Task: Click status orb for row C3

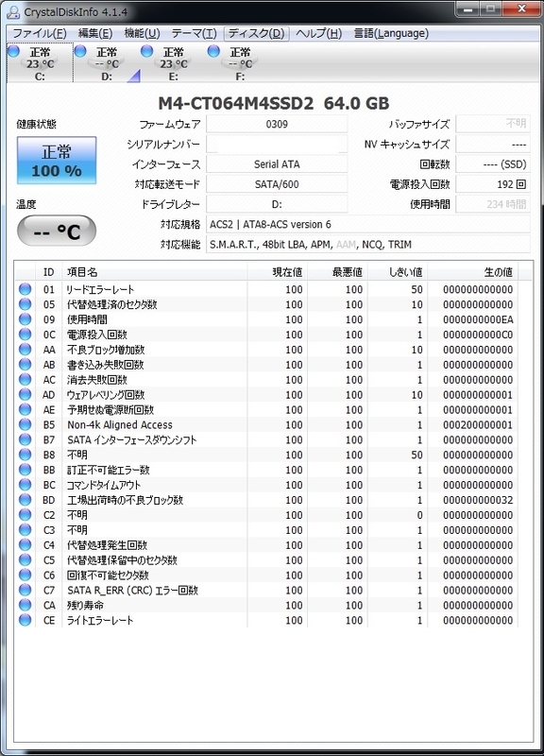Action: (25, 530)
